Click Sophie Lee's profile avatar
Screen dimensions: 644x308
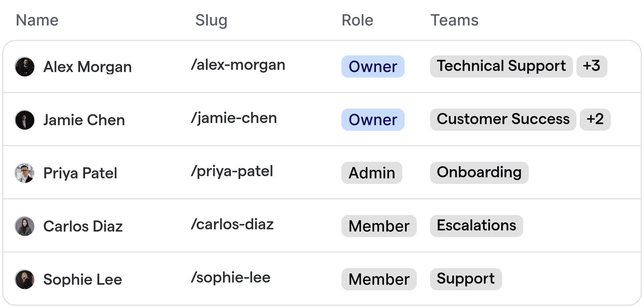point(24,279)
